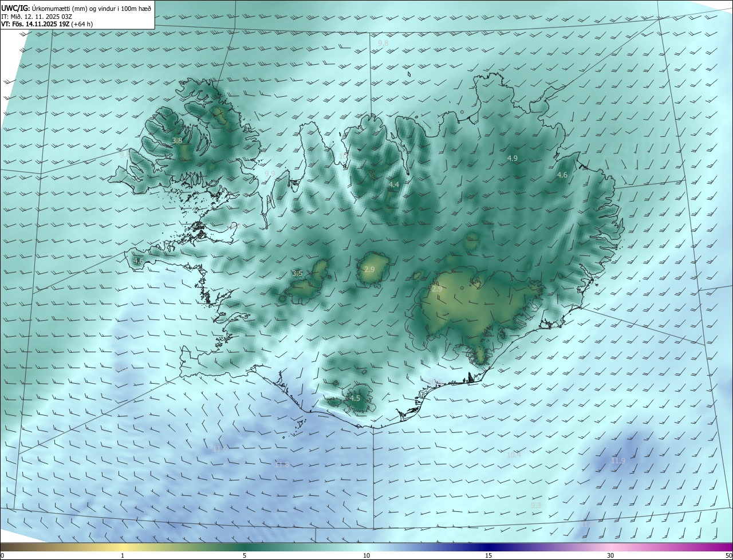The height and width of the screenshot is (560, 733).
Task: Click the 10 tick on the colour scale
Action: pos(366,555)
